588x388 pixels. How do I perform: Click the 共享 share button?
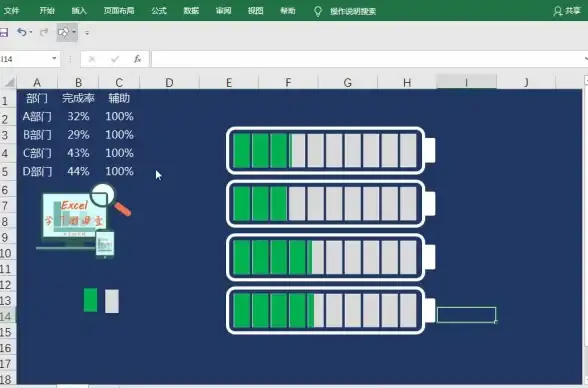pyautogui.click(x=567, y=11)
